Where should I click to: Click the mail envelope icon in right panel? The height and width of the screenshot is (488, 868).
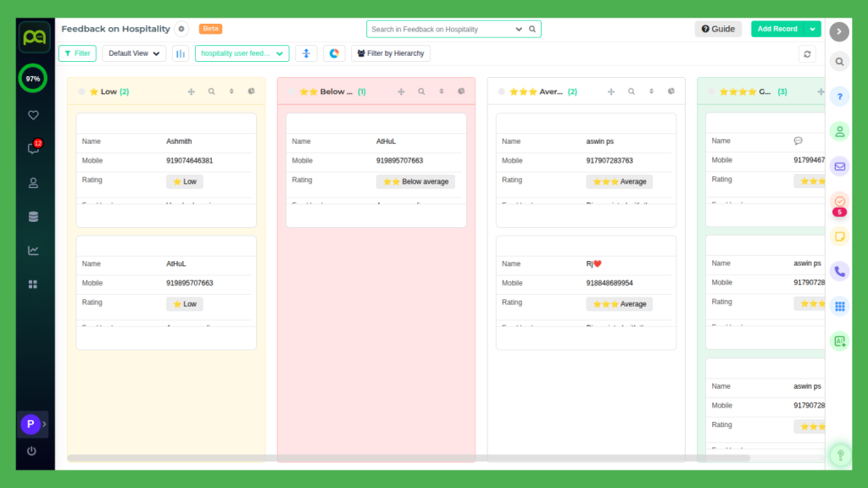click(x=839, y=166)
